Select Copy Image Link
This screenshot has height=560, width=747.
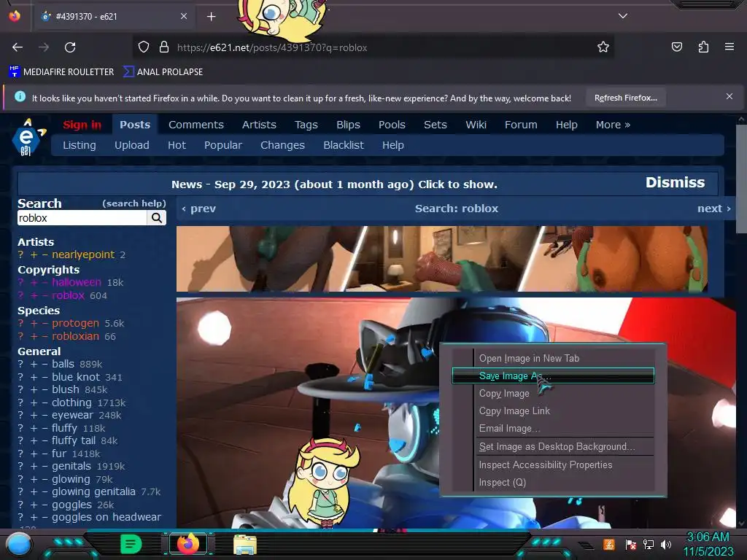(514, 411)
